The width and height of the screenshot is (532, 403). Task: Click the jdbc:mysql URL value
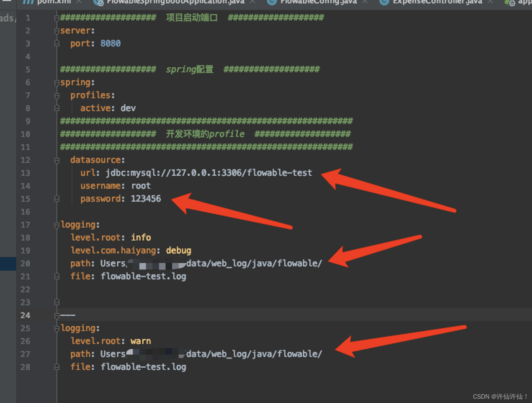(209, 173)
